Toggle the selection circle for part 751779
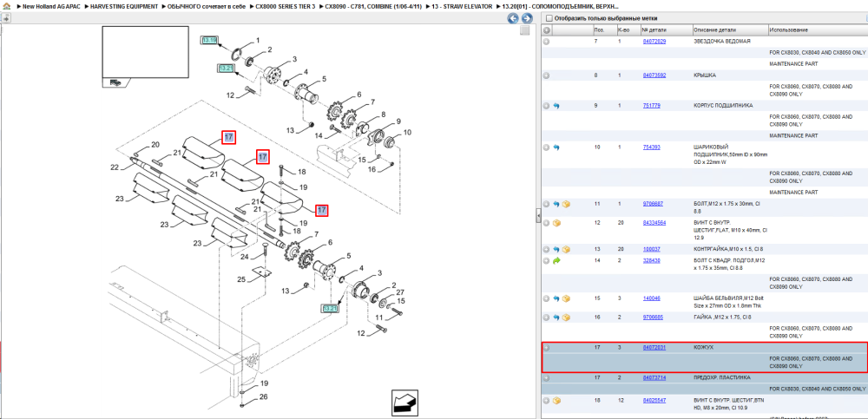Image resolution: width=868 pixels, height=419 pixels. pos(546,106)
